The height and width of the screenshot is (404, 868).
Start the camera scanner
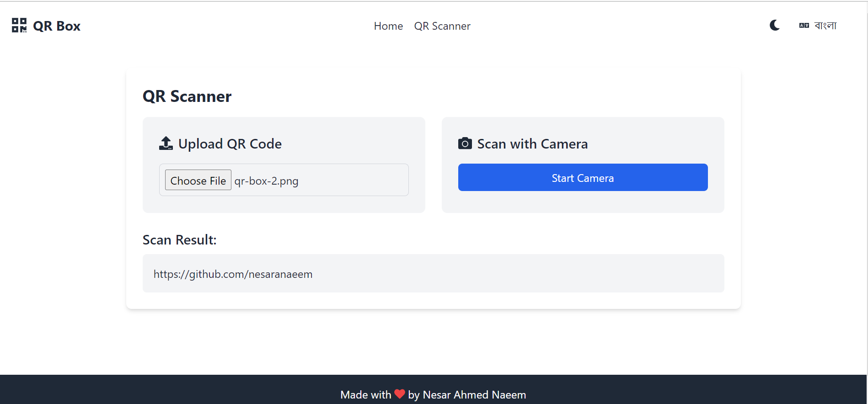(x=583, y=177)
